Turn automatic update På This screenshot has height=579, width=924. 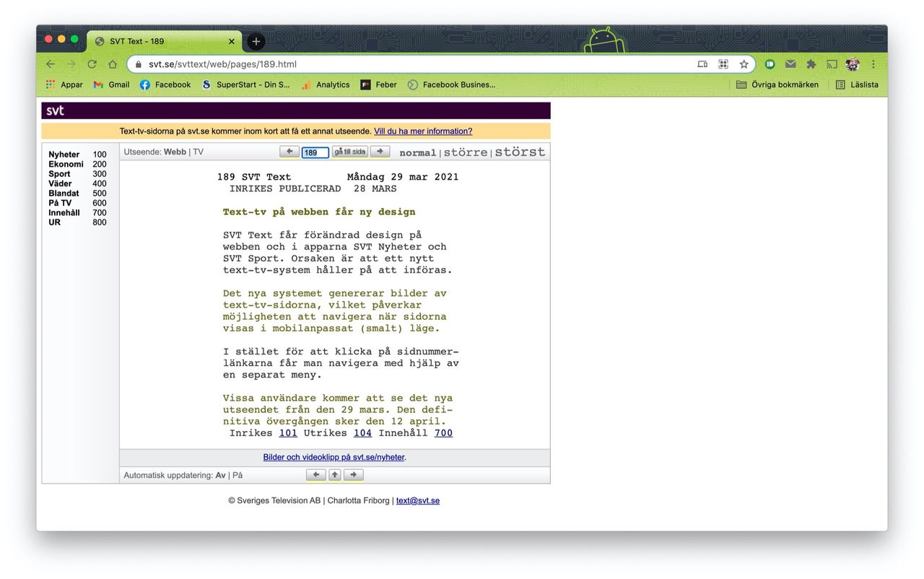[237, 475]
